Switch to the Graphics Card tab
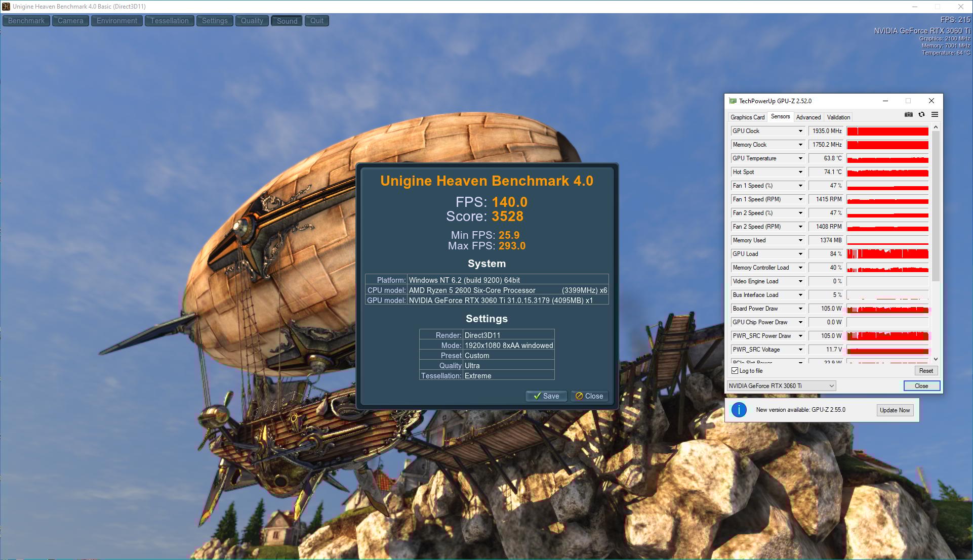Viewport: 973px width, 560px height. (x=747, y=117)
